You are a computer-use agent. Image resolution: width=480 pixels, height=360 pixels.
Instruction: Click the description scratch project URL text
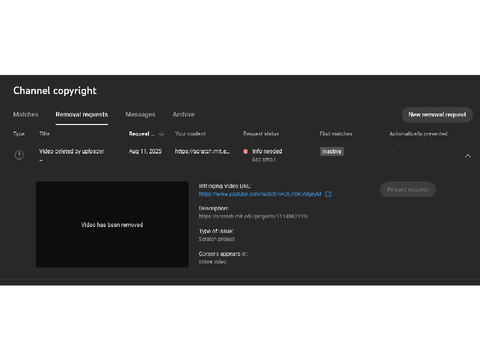tap(253, 216)
